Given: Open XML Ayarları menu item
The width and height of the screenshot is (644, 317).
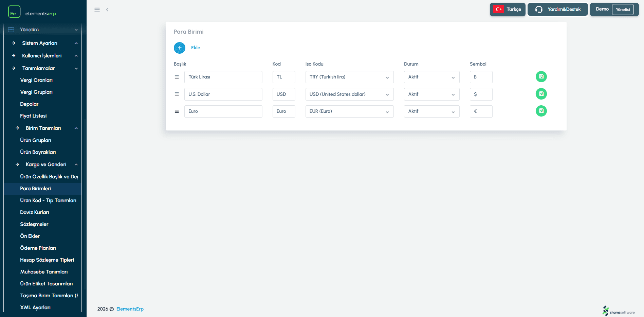Looking at the screenshot, I should coord(35,307).
